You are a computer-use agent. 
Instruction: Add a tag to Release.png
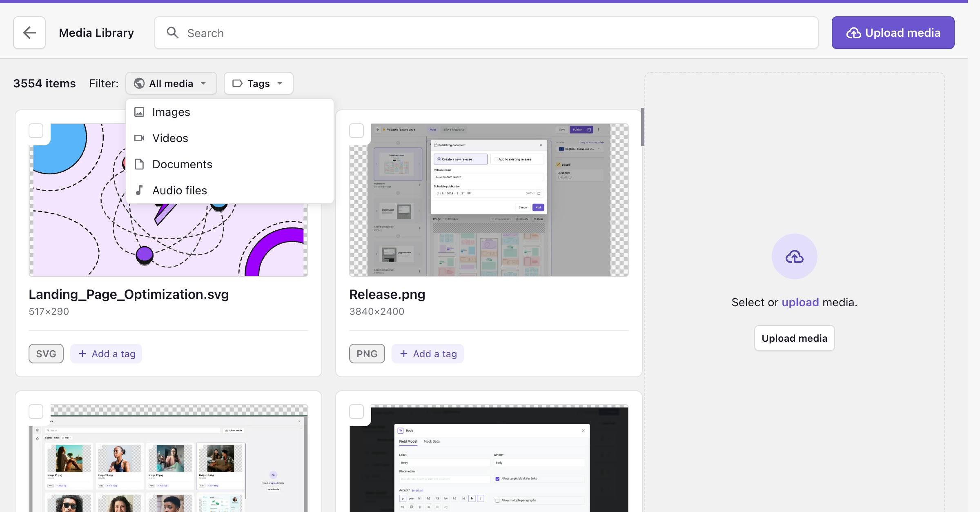pos(428,354)
